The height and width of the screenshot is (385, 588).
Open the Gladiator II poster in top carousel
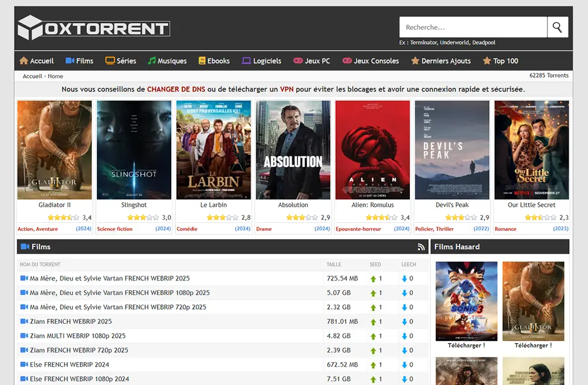[x=54, y=150]
